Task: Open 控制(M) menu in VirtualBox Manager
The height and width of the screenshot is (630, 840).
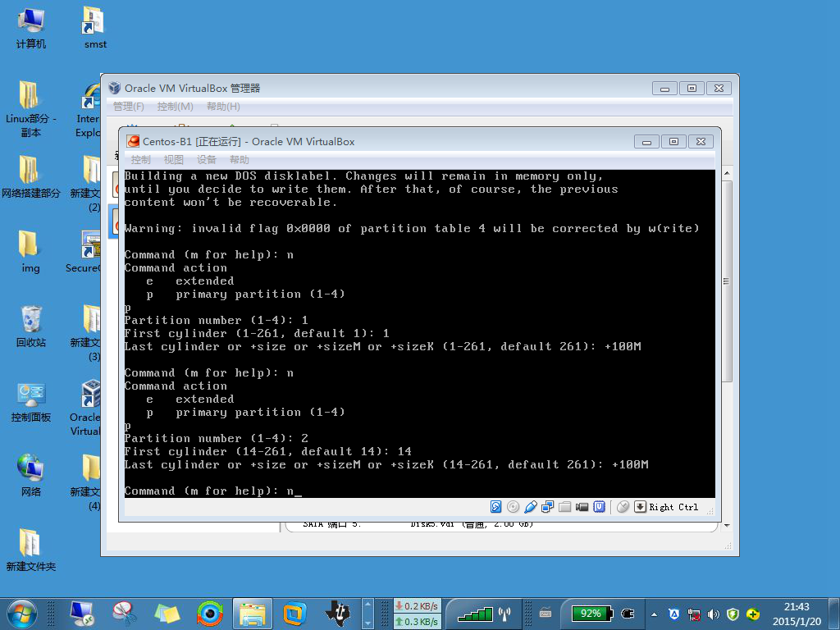Action: click(x=176, y=107)
